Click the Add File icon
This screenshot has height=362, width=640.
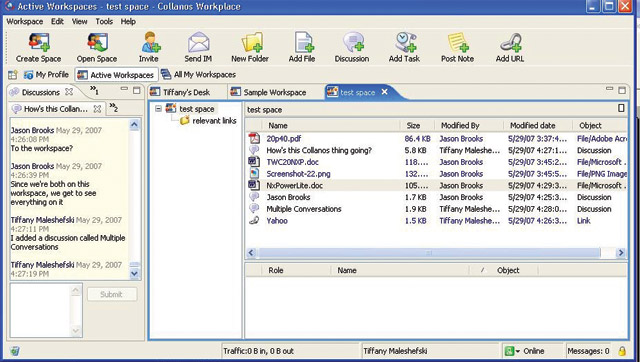303,42
